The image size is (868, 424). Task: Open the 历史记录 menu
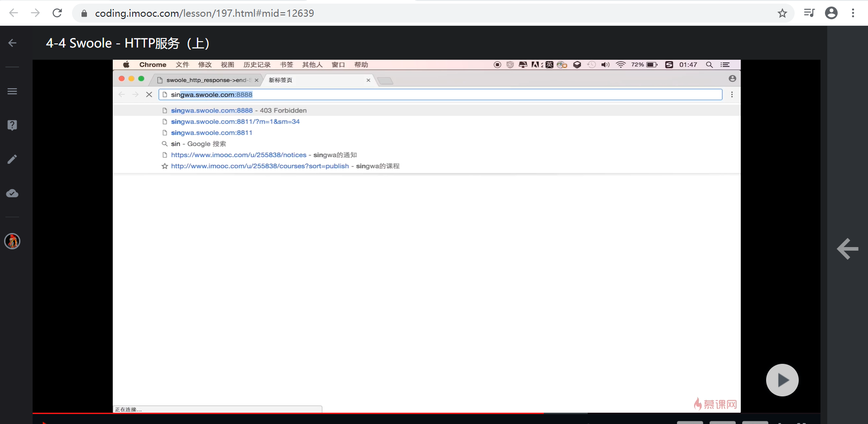(x=257, y=65)
